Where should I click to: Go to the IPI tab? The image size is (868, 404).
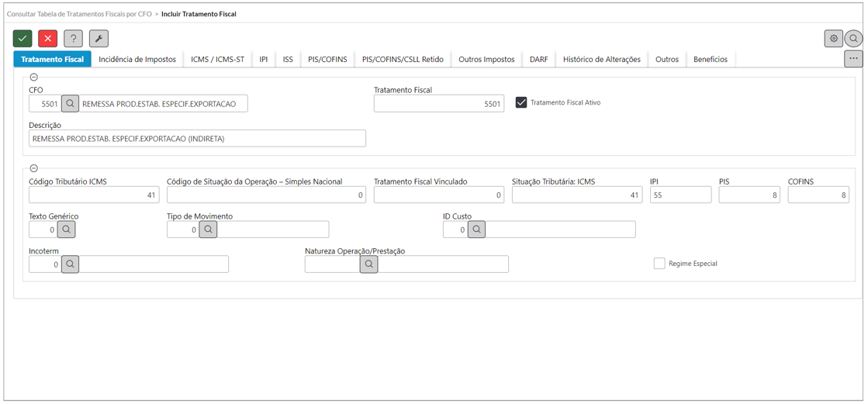point(264,59)
